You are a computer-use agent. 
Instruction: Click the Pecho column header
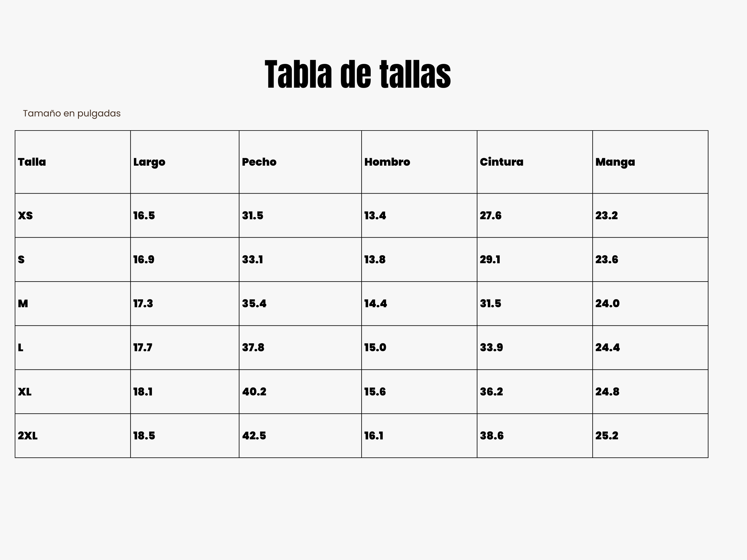pyautogui.click(x=259, y=162)
